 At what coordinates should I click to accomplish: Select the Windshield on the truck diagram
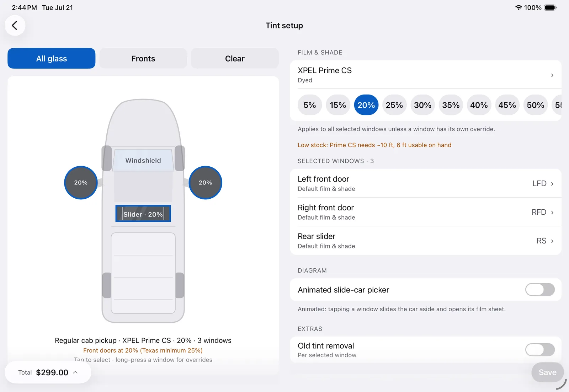143,160
